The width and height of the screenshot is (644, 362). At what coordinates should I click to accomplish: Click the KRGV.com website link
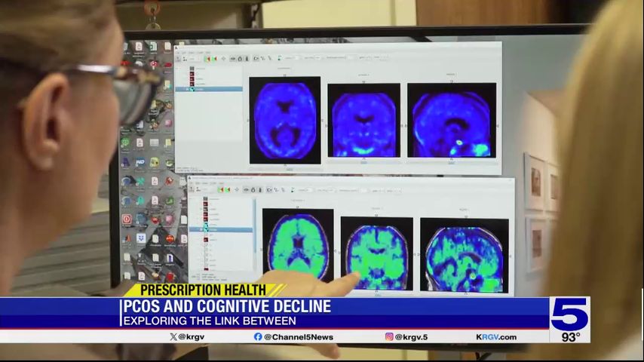pyautogui.click(x=496, y=337)
